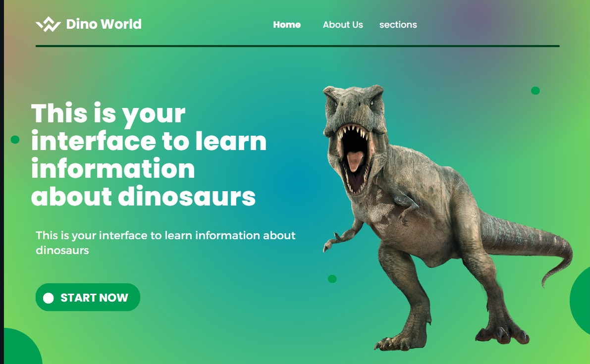Select the Home navigation item
The height and width of the screenshot is (364, 590).
pyautogui.click(x=287, y=24)
